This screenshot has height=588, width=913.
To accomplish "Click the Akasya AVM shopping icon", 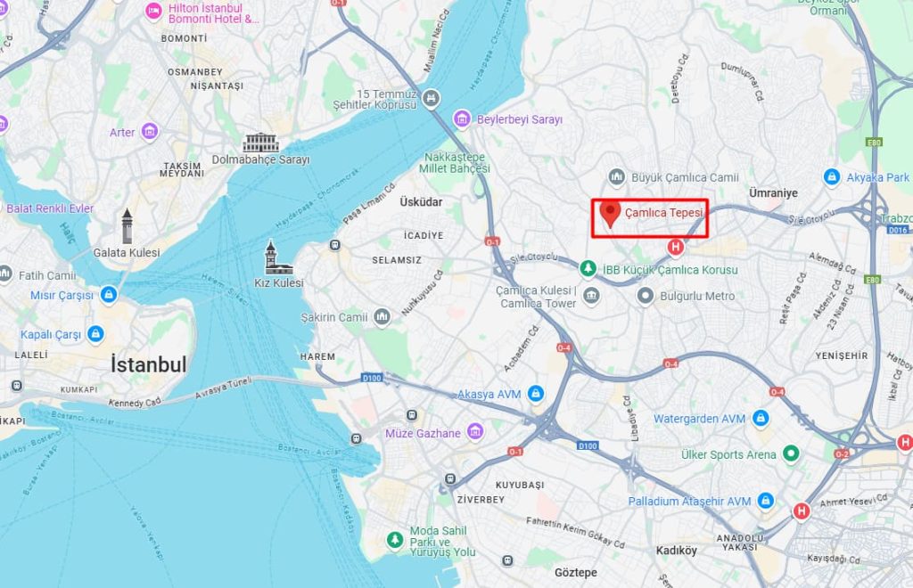I will coord(536,394).
